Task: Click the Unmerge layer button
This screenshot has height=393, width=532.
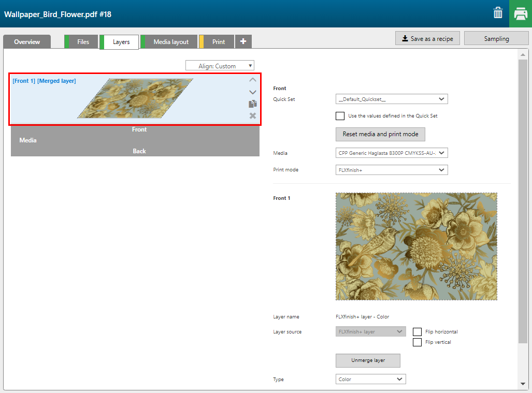Action: click(x=368, y=360)
